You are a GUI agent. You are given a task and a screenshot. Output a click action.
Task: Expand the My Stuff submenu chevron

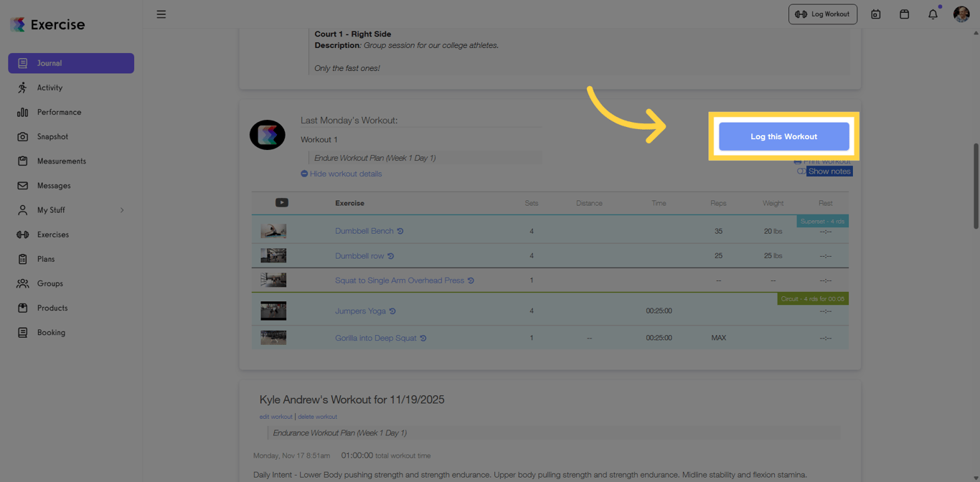[122, 210]
